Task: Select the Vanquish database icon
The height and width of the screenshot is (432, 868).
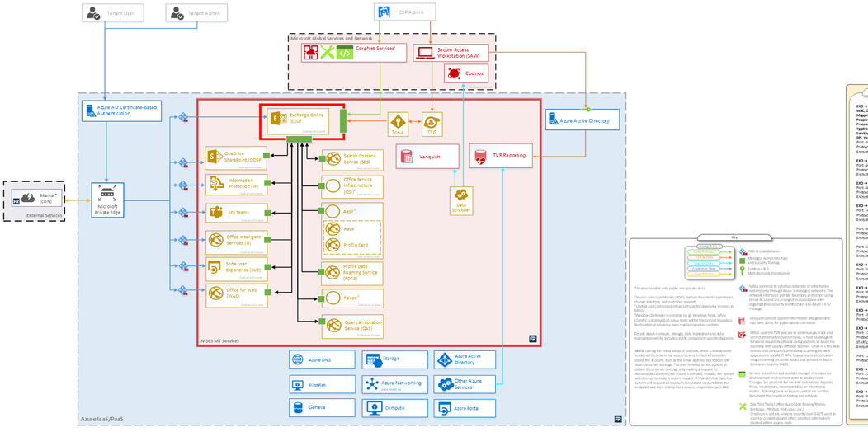Action: click(x=408, y=157)
